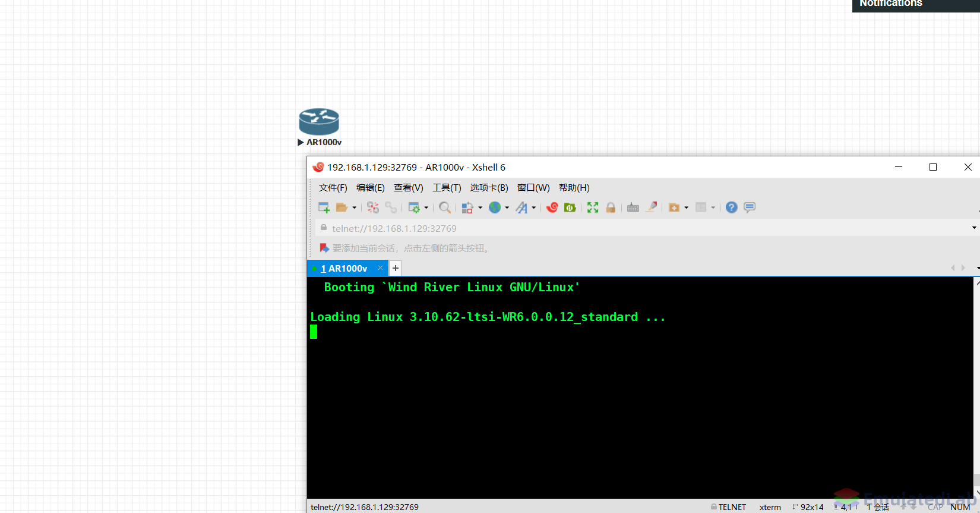Add a new tab with plus button
The height and width of the screenshot is (513, 980).
pyautogui.click(x=396, y=268)
